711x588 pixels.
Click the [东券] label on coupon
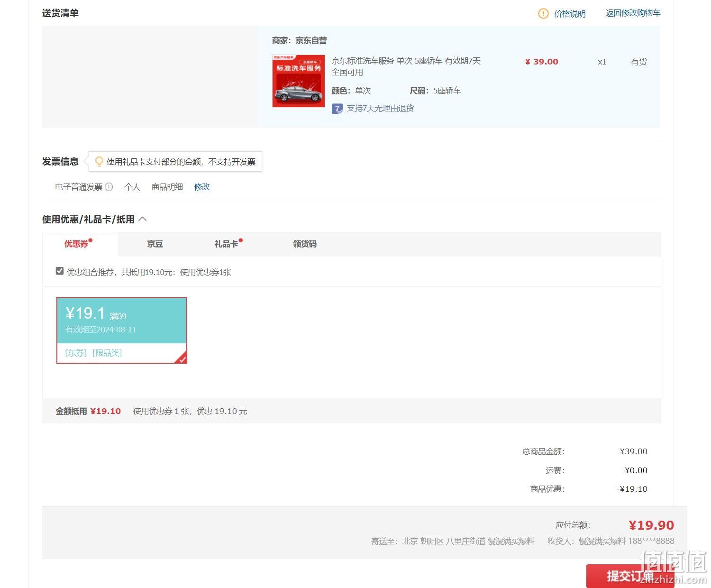[x=76, y=353]
